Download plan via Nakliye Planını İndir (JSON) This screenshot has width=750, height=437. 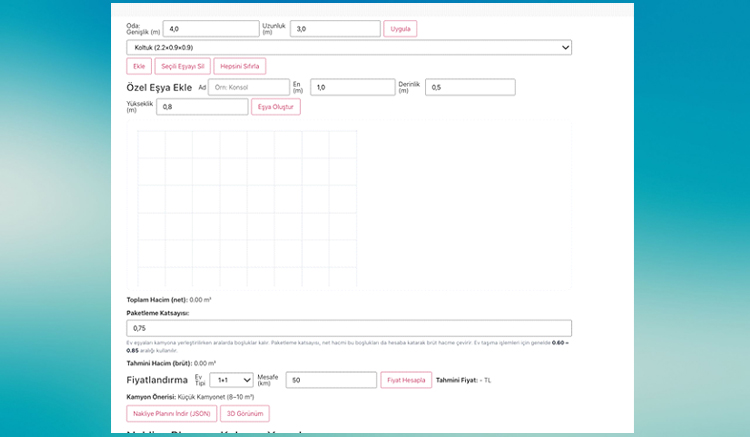pyautogui.click(x=171, y=413)
